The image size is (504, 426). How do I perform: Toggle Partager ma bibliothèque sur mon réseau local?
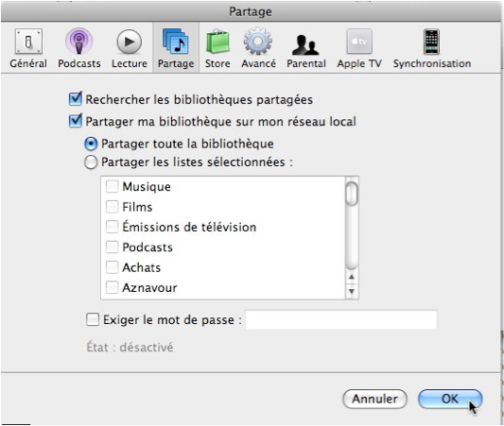(76, 121)
